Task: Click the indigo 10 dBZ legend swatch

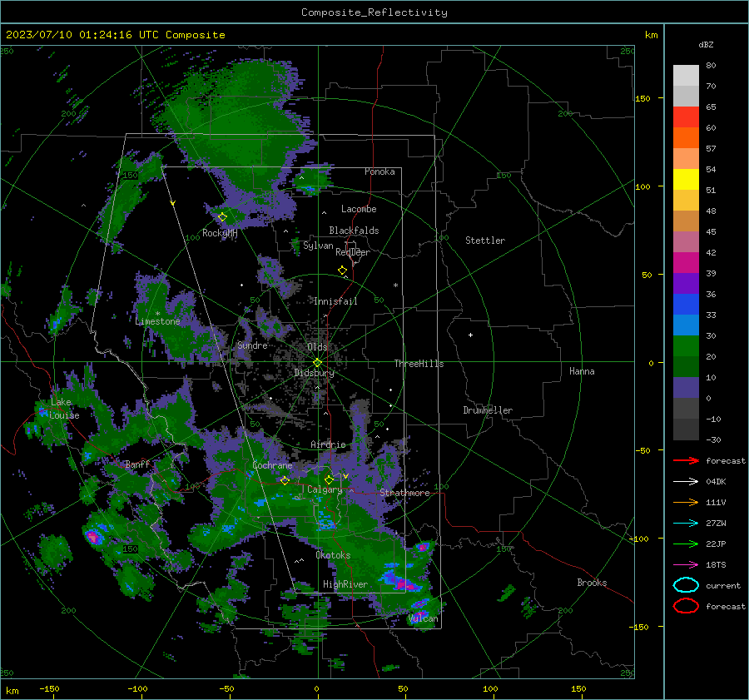Action: tap(686, 387)
